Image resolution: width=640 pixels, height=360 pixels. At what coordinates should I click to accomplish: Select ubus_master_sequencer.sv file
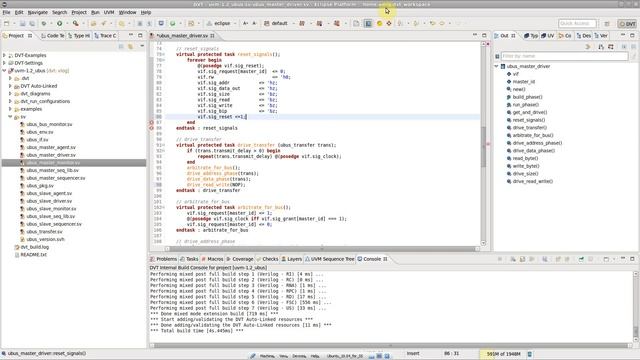pyautogui.click(x=56, y=178)
